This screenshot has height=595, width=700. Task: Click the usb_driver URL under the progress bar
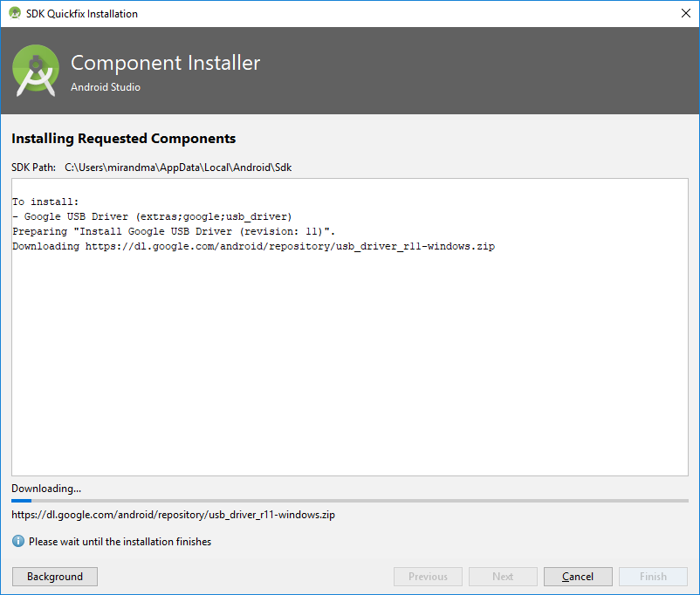pyautogui.click(x=173, y=515)
